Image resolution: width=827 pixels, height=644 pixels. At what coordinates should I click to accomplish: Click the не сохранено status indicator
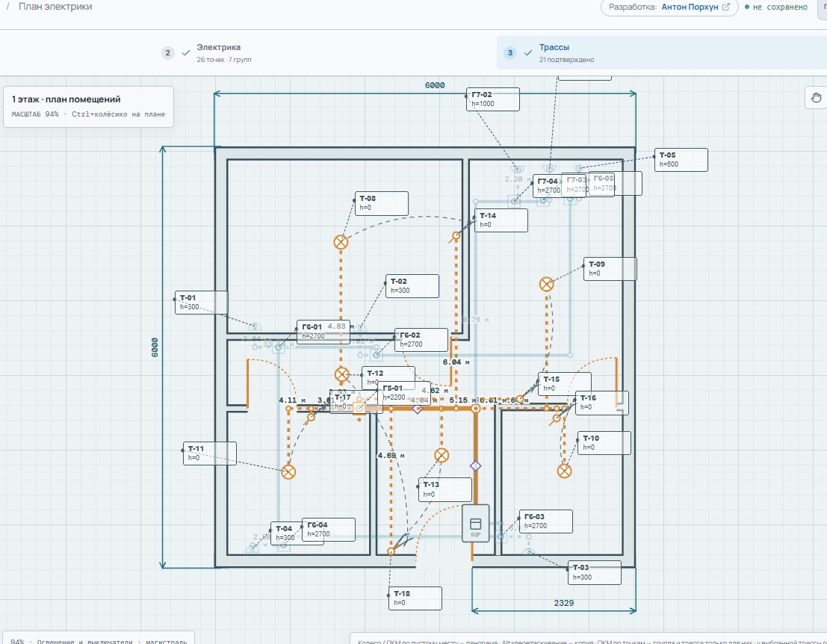(776, 7)
